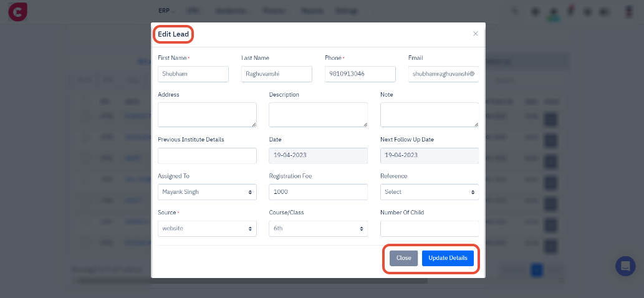The width and height of the screenshot is (644, 298).
Task: Open the Next Follow Up Date field
Action: click(430, 156)
